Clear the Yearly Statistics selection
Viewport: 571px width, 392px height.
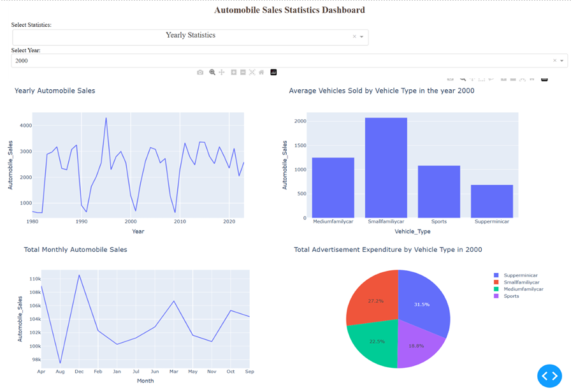pyautogui.click(x=354, y=37)
